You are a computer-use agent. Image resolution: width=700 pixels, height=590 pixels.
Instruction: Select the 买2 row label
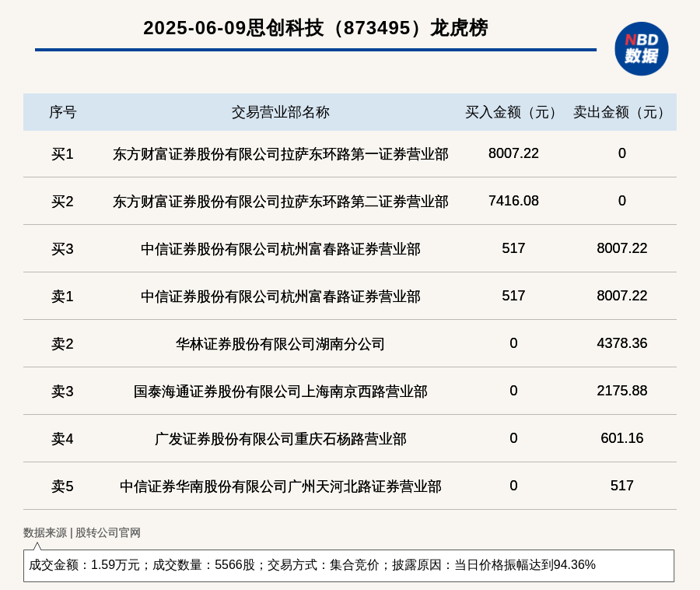62,202
